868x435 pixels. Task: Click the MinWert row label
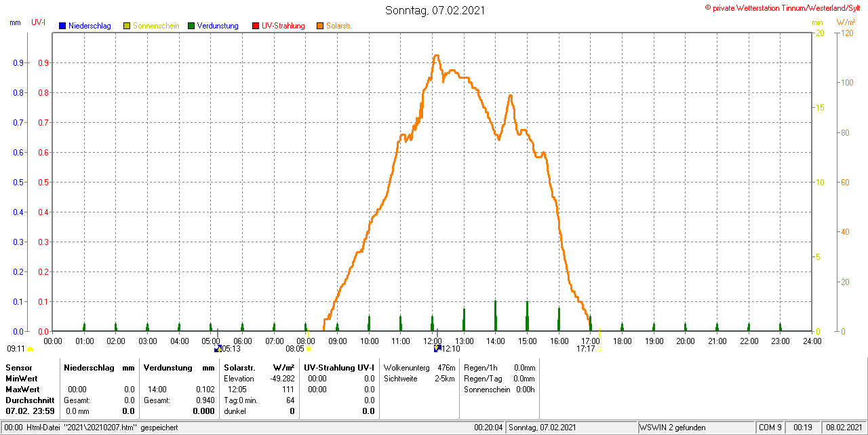point(22,379)
